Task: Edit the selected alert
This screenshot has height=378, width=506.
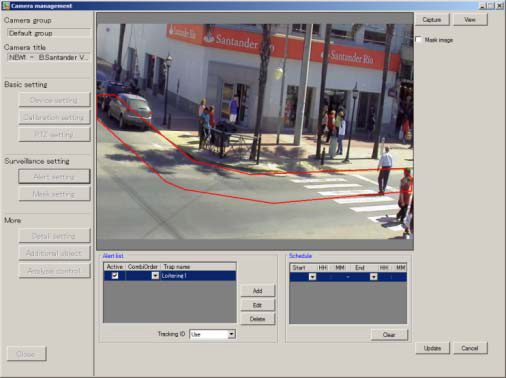Action: point(257,305)
